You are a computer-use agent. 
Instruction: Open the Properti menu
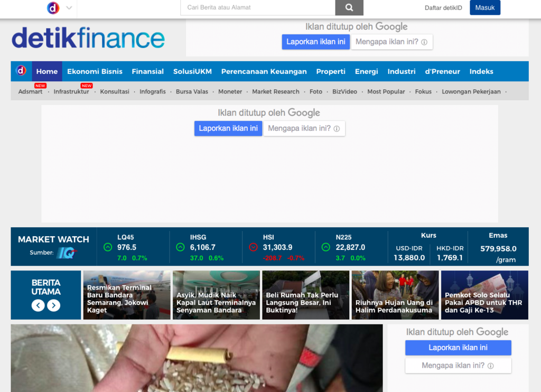(x=331, y=71)
